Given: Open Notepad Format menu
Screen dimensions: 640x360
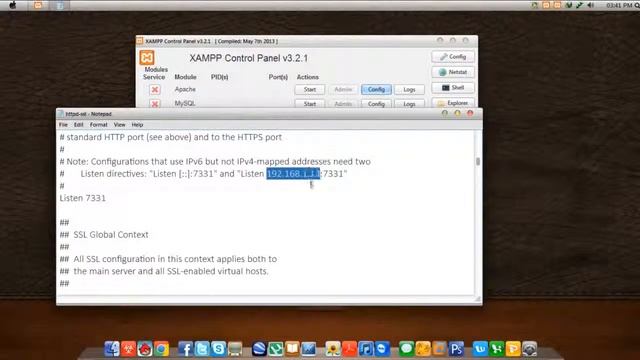Looking at the screenshot, I should click(x=99, y=124).
